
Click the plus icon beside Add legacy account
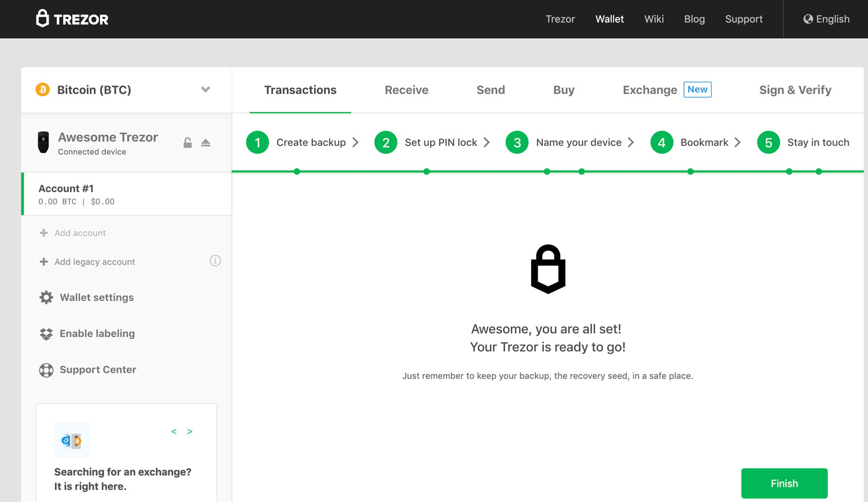(43, 262)
